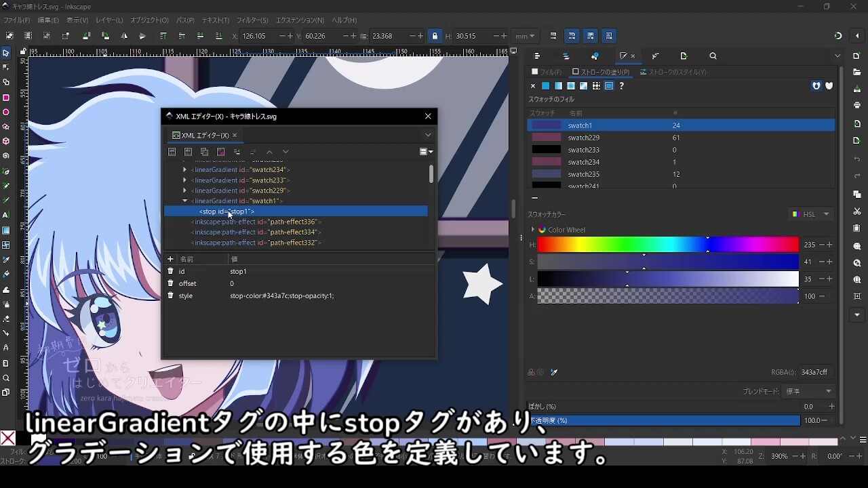868x488 pixels.
Task: Select the Node edit tool
Action: tap(6, 68)
